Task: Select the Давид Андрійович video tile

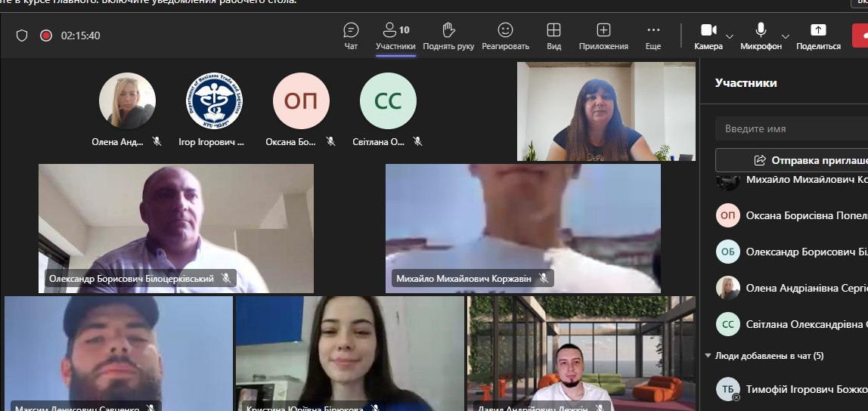Action: (581, 354)
